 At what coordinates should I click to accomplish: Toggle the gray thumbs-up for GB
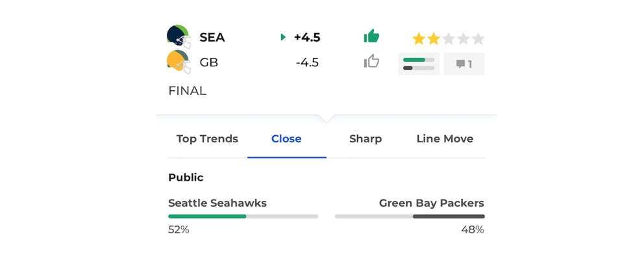[371, 62]
